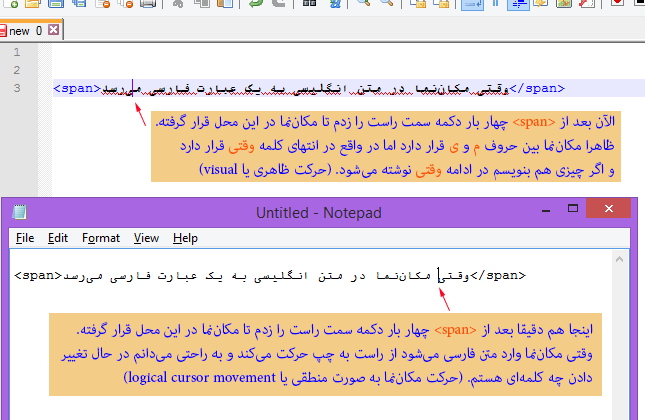Select the 'new 0' document tab
The image size is (645, 420).
[x=26, y=31]
